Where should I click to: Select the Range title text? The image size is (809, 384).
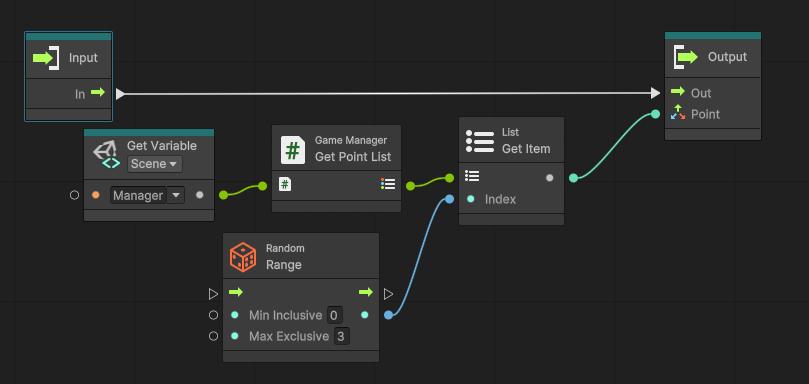(284, 265)
